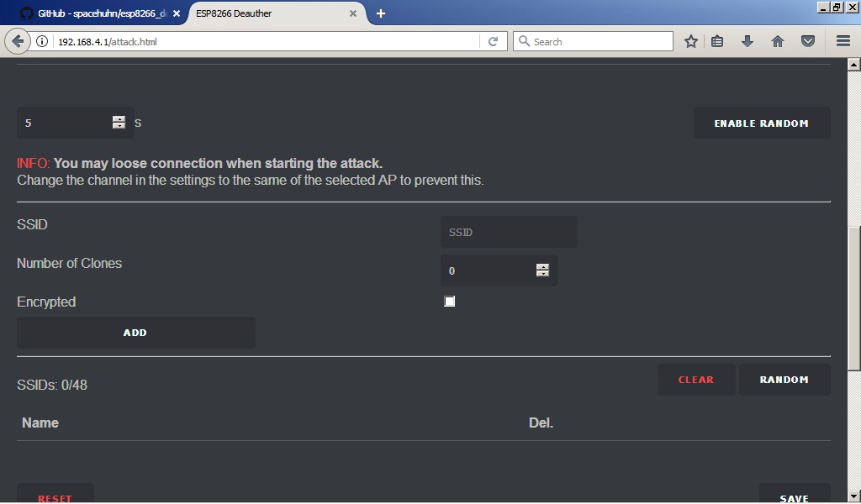861x504 pixels.
Task: Close the ESP8266 Deauther tab
Action: pyautogui.click(x=353, y=13)
